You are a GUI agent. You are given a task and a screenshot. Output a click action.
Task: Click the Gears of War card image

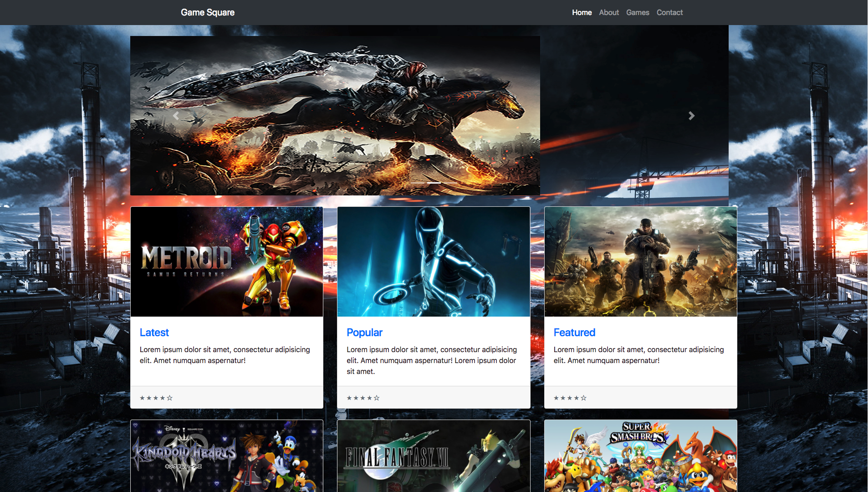641,262
